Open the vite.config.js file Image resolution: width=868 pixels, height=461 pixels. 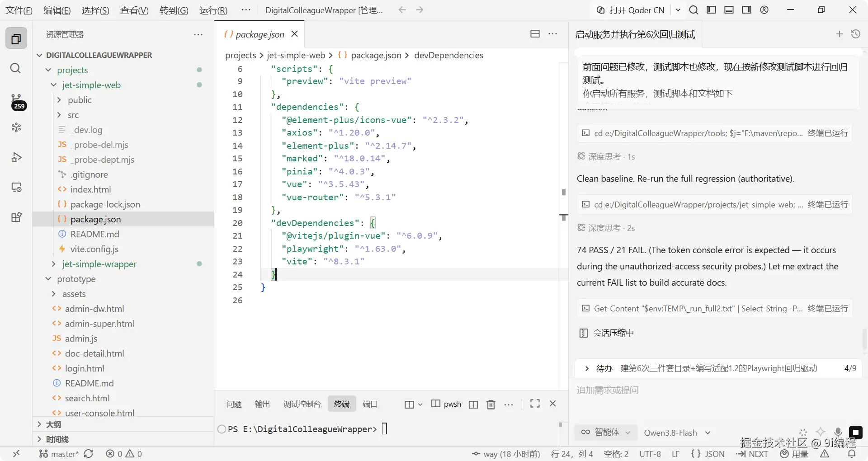coord(94,249)
